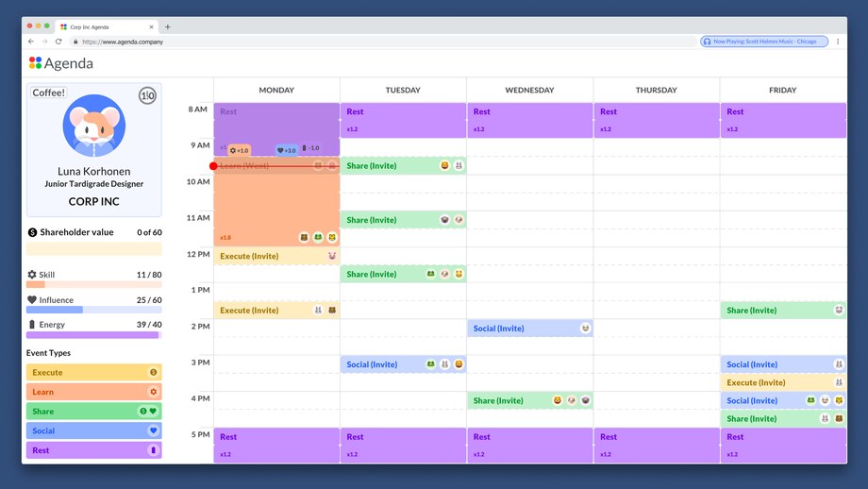This screenshot has width=868, height=489.
Task: Select the Execute event type
Action: tap(94, 372)
